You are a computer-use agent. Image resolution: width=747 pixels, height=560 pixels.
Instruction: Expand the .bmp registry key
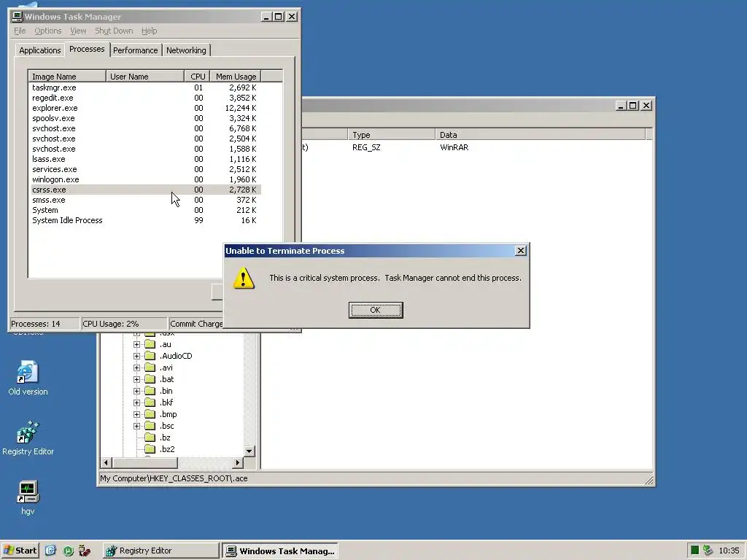click(x=136, y=414)
